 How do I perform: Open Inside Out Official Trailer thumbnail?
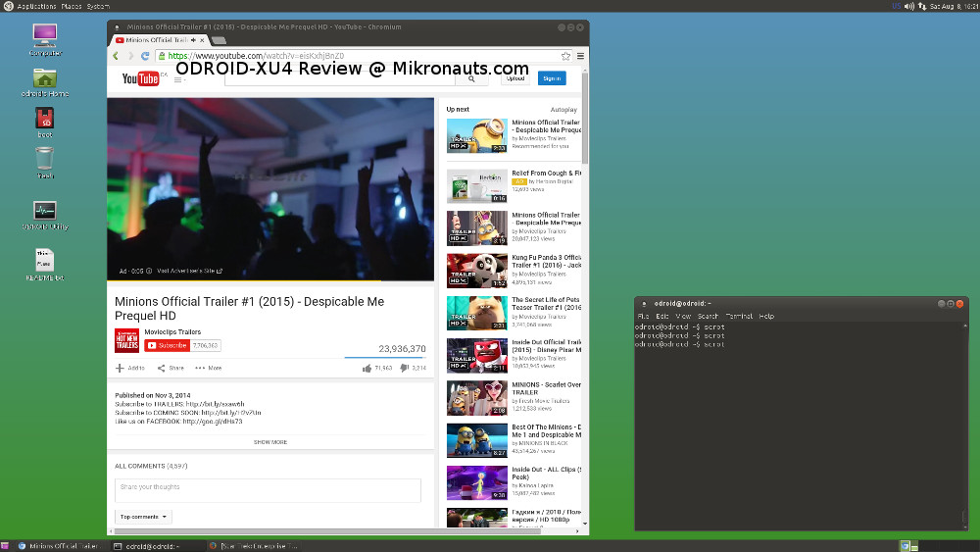pos(477,356)
